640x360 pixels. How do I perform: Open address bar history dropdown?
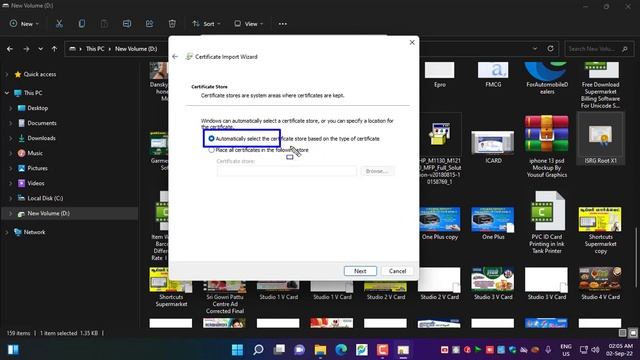[x=535, y=49]
